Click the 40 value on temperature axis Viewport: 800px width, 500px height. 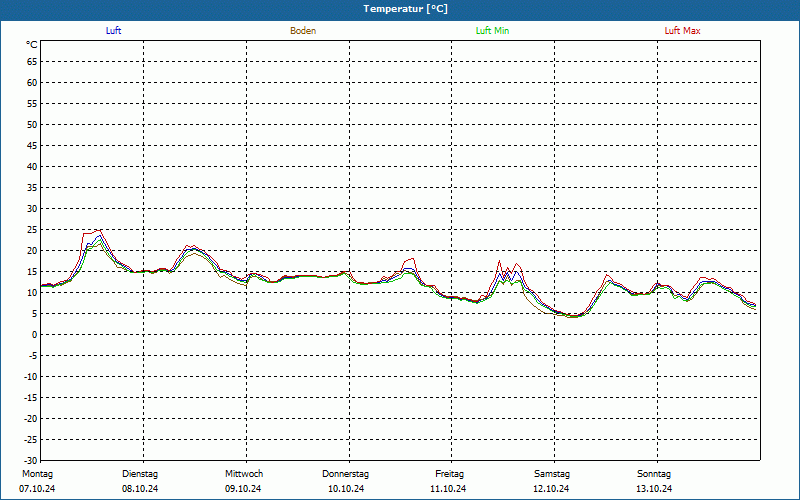point(32,167)
